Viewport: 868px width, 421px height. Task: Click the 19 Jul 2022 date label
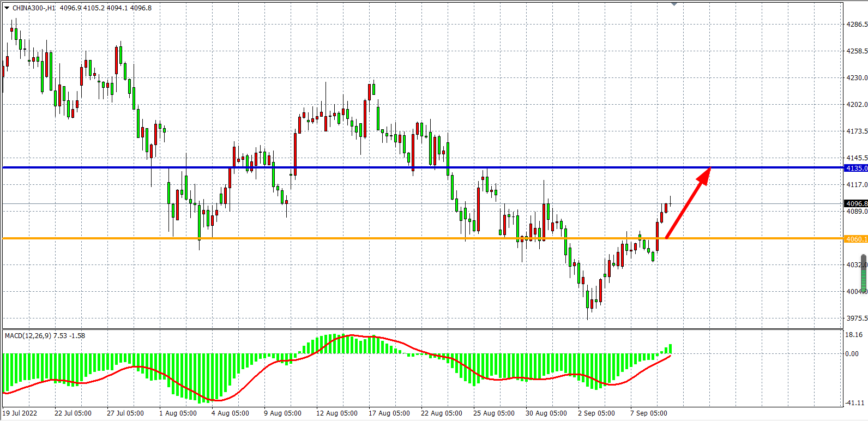[20, 413]
